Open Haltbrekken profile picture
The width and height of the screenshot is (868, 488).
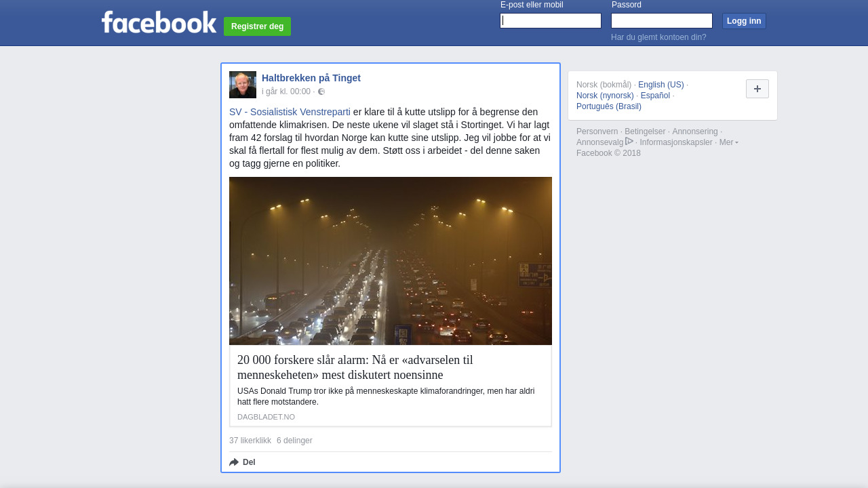[x=243, y=85]
